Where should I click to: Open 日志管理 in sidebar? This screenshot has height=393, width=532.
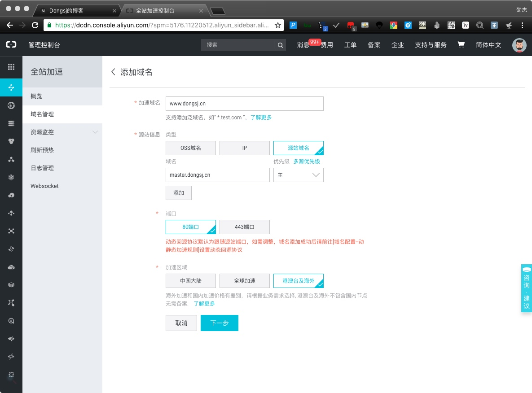62,168
